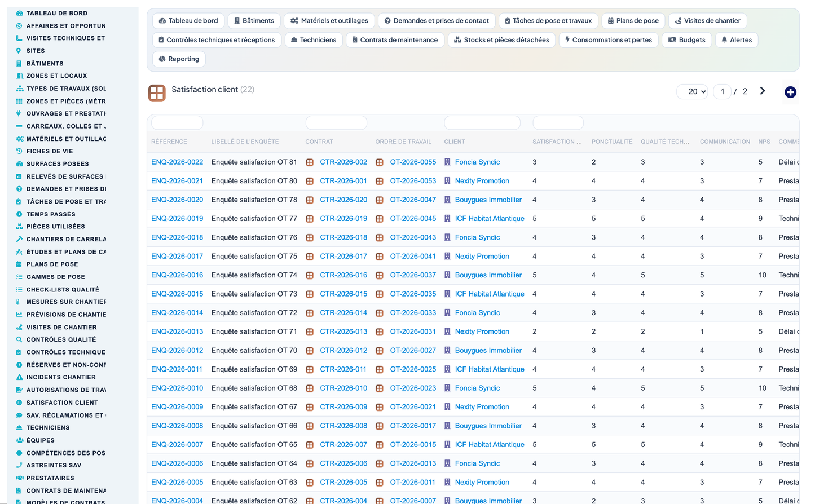
Task: Select Check-lists qualité in sidebar
Action: tap(63, 289)
